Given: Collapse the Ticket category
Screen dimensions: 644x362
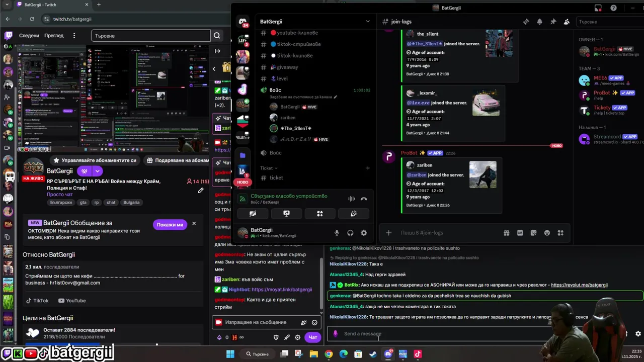Looking at the screenshot, I should tap(269, 168).
